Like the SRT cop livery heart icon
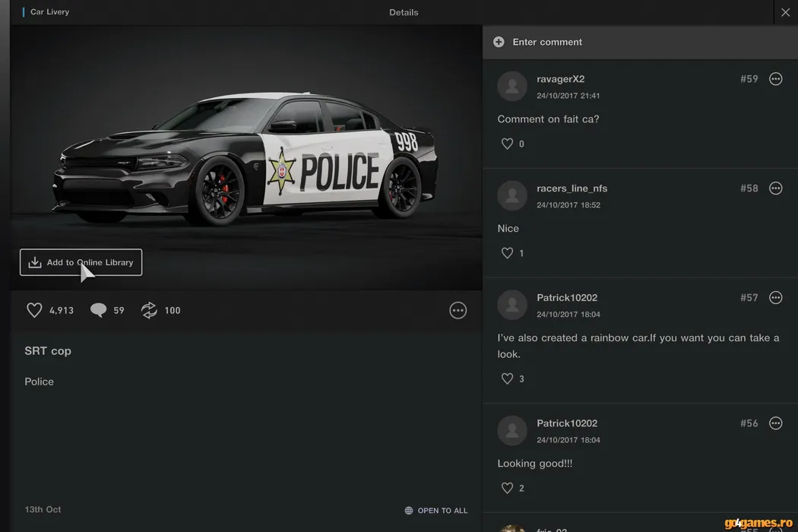798x532 pixels. coord(34,310)
